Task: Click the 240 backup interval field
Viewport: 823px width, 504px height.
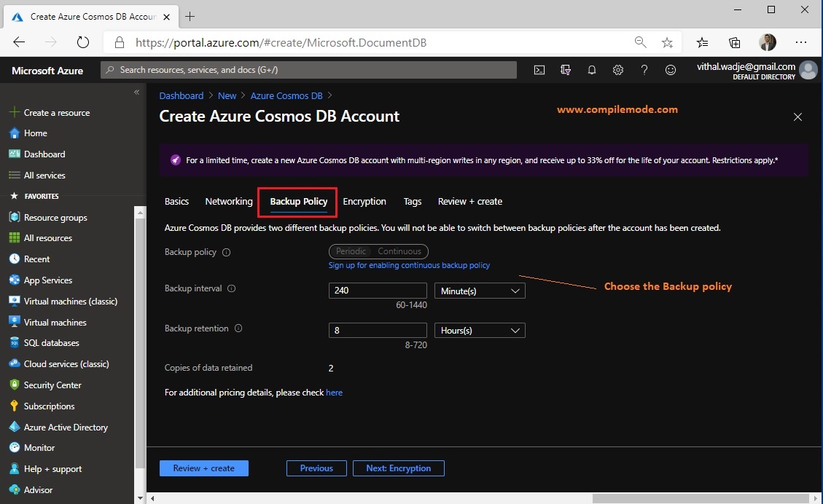Action: click(377, 290)
